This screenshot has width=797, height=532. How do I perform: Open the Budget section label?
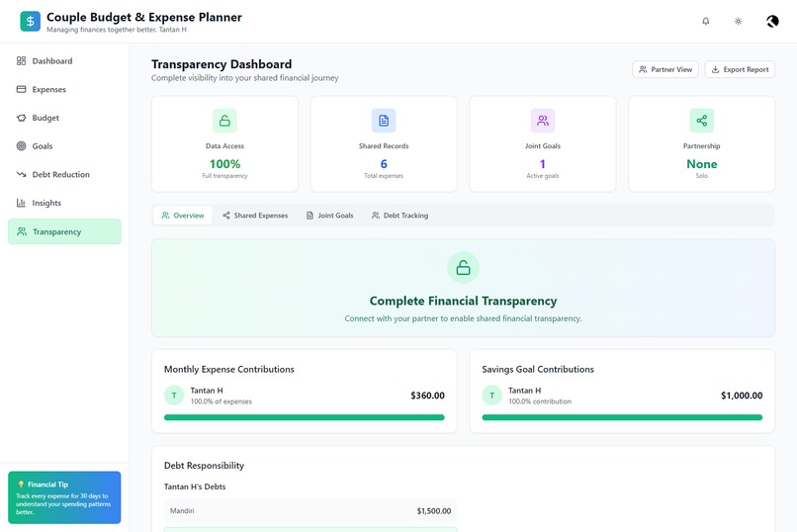click(x=45, y=118)
